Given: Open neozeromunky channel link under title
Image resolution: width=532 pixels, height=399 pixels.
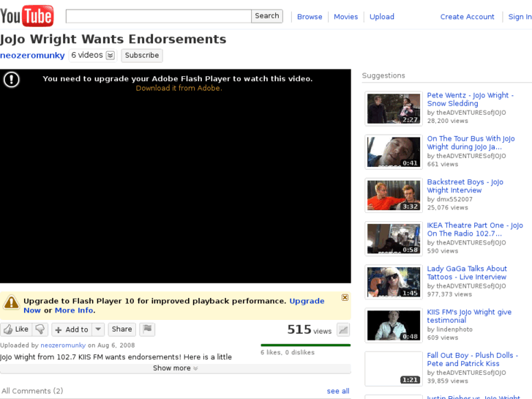Looking at the screenshot, I should point(32,56).
